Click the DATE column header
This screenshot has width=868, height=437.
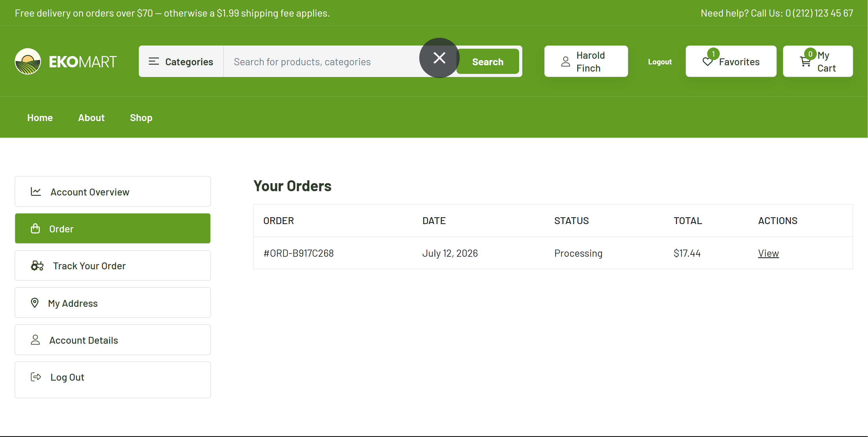tap(434, 221)
